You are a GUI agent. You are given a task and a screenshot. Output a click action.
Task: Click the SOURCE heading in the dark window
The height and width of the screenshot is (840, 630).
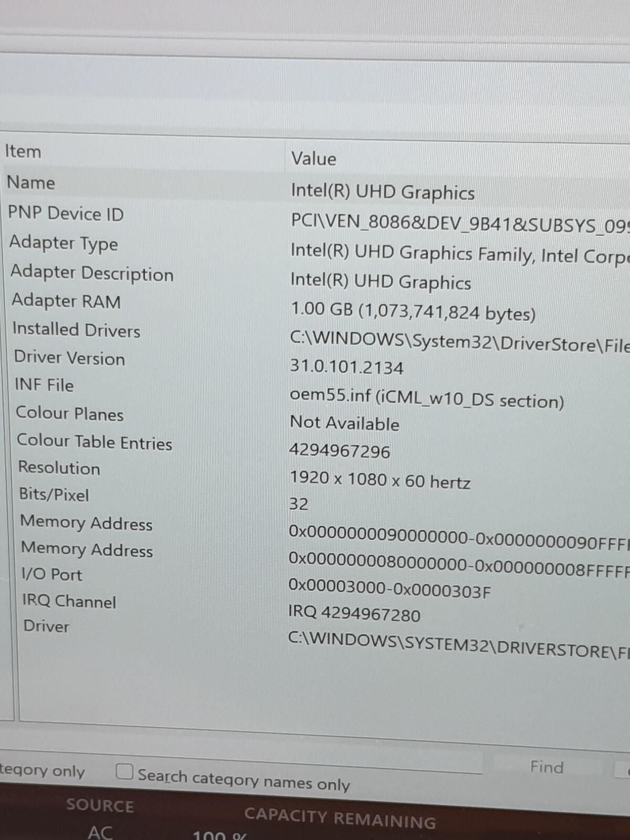click(x=100, y=806)
